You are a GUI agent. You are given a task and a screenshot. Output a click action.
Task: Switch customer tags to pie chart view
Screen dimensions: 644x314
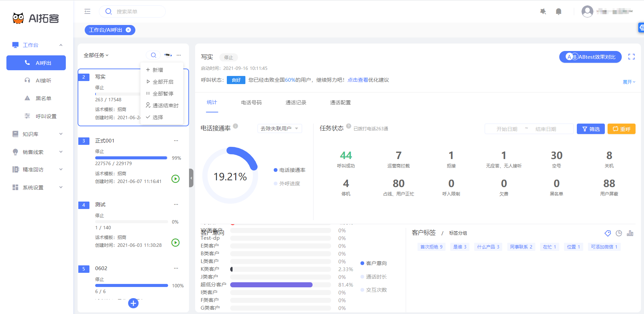(x=619, y=233)
